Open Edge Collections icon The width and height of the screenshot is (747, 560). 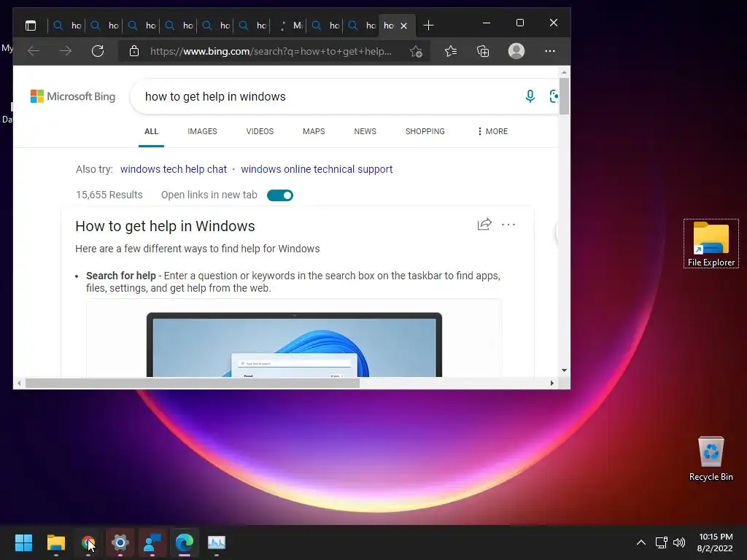483,51
